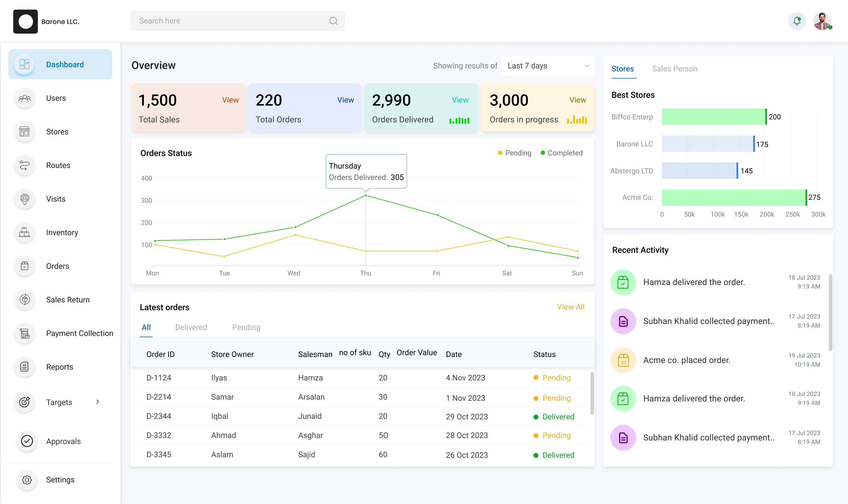848x504 pixels.
Task: Click the Recent Activity scrollbar
Action: [x=830, y=313]
